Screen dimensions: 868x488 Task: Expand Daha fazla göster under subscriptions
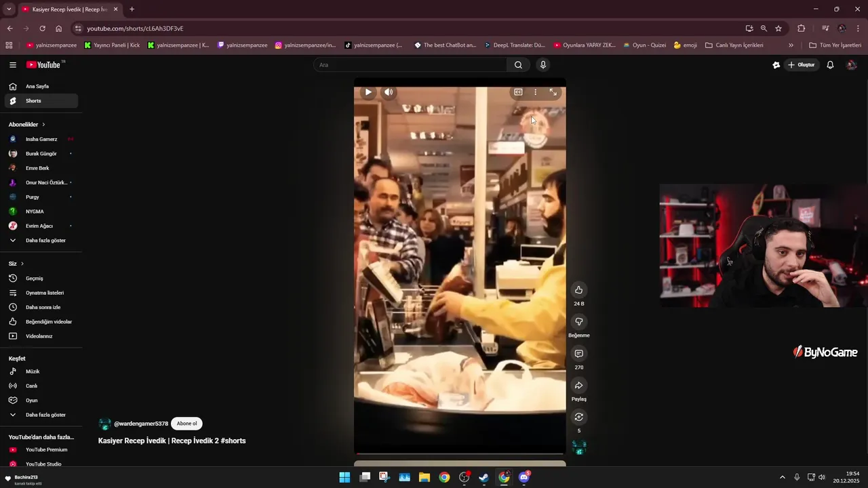pyautogui.click(x=41, y=241)
